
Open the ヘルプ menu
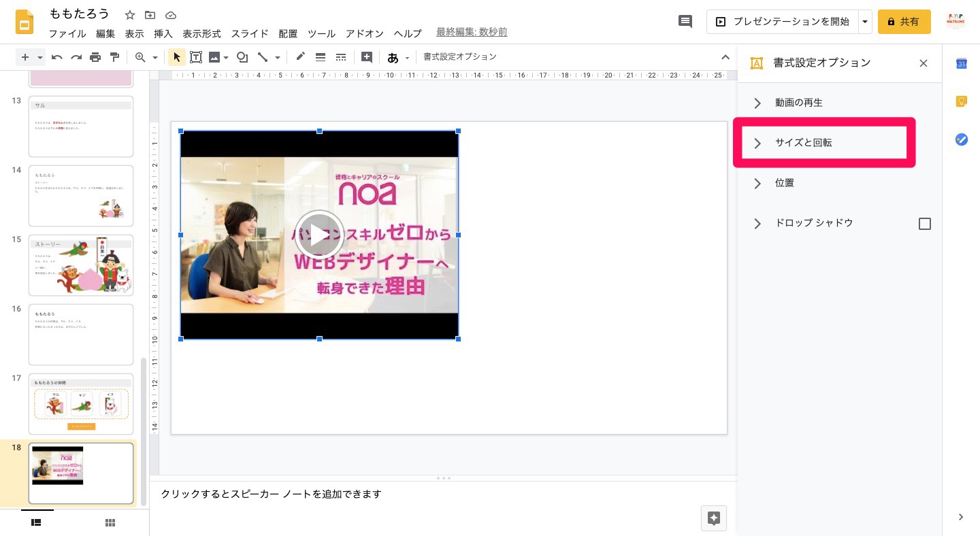coord(408,33)
